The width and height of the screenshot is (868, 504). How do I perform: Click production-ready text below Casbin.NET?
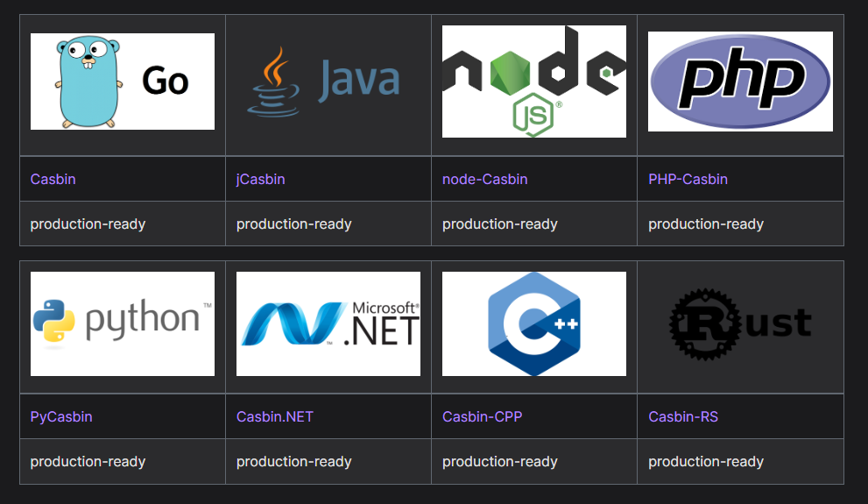(294, 461)
